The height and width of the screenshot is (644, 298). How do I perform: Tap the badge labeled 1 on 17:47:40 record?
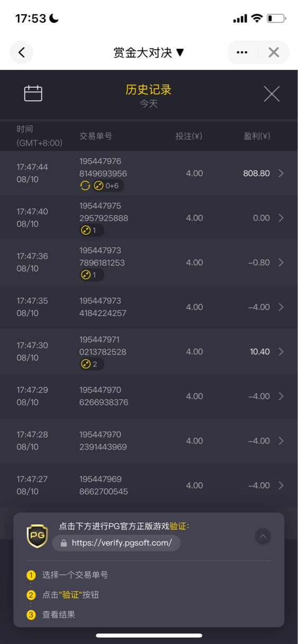(92, 230)
